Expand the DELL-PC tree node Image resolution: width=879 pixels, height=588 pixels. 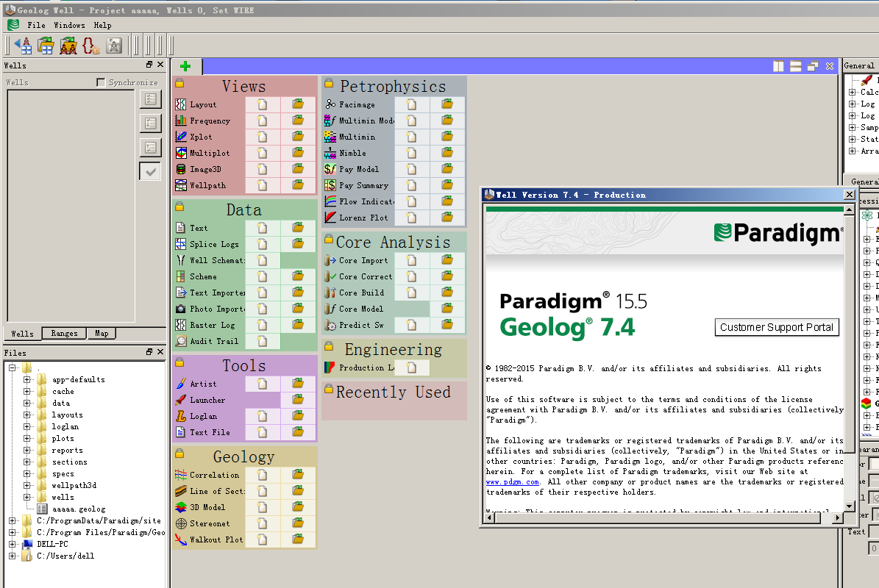12,545
